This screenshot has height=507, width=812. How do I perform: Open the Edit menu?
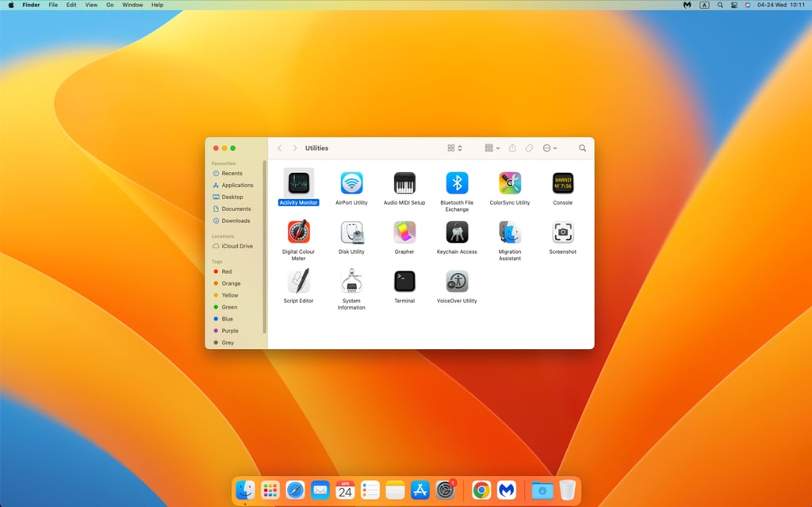tap(71, 5)
